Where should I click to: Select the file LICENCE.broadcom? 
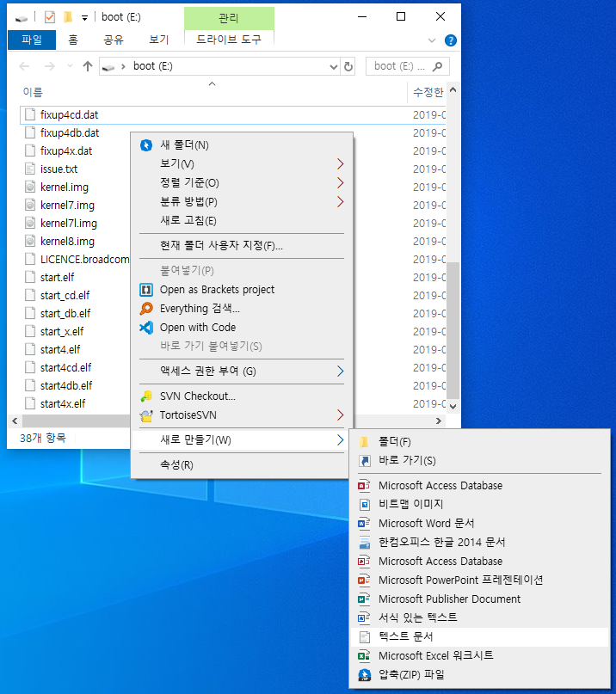84,260
